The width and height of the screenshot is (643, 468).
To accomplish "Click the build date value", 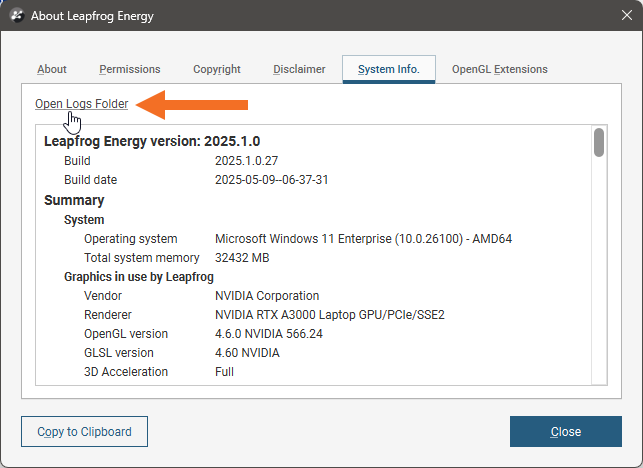I will coord(272,180).
